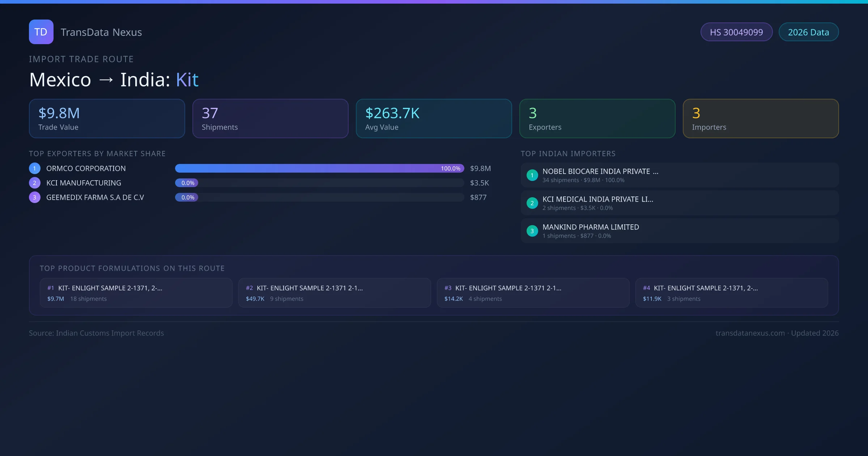The image size is (868, 456).
Task: Select the $9.8M Trade Value card
Action: [x=107, y=118]
